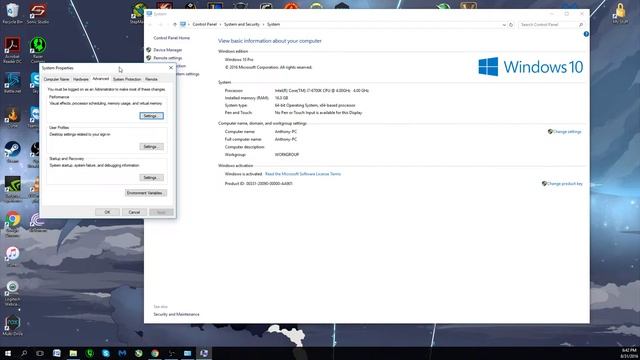Open Skype from the taskbar
Screen dimensions: 640x360
(x=106, y=353)
